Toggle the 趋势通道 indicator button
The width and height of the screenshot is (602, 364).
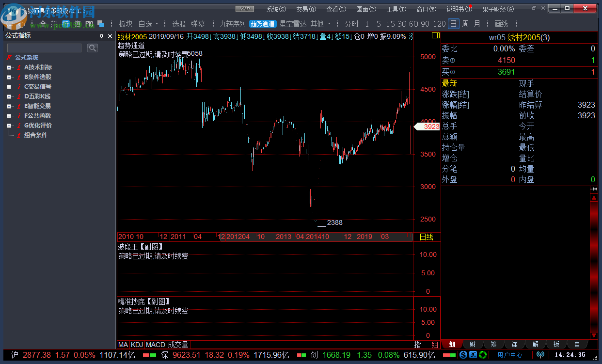pos(263,24)
